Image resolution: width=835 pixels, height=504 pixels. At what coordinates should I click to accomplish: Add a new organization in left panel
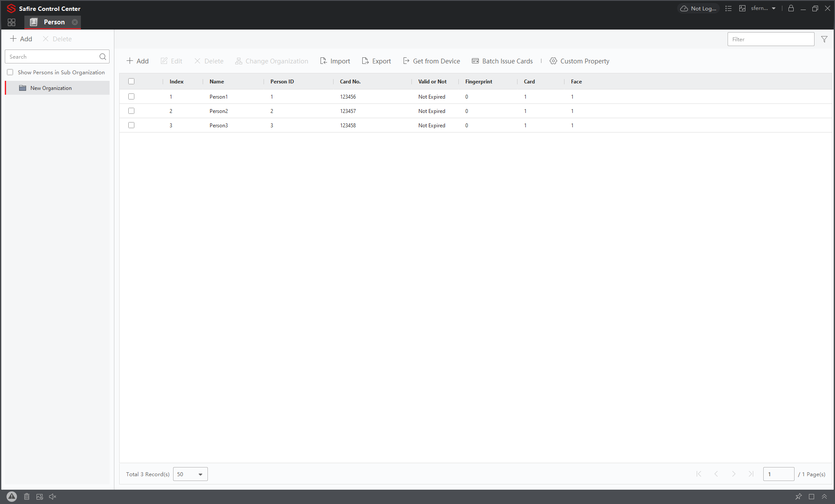coord(21,39)
